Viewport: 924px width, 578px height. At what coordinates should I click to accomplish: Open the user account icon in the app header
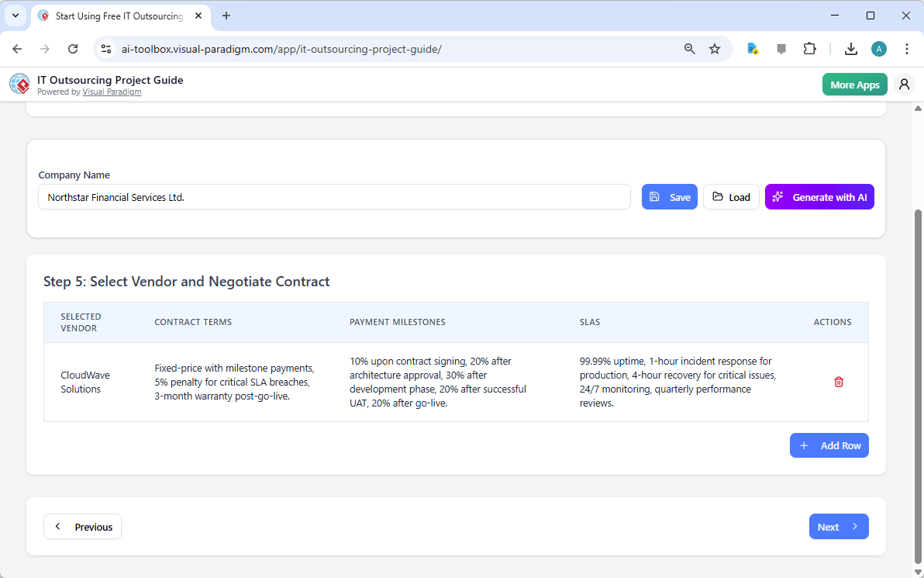904,84
